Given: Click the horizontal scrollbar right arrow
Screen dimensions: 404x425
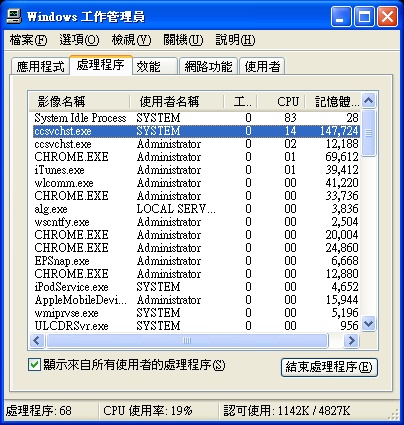Looking at the screenshot, I should click(351, 341).
